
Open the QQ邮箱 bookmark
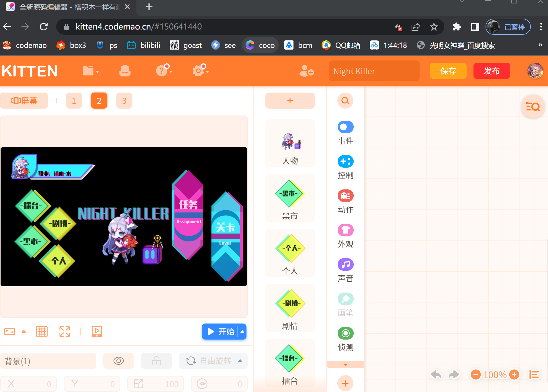tap(341, 45)
